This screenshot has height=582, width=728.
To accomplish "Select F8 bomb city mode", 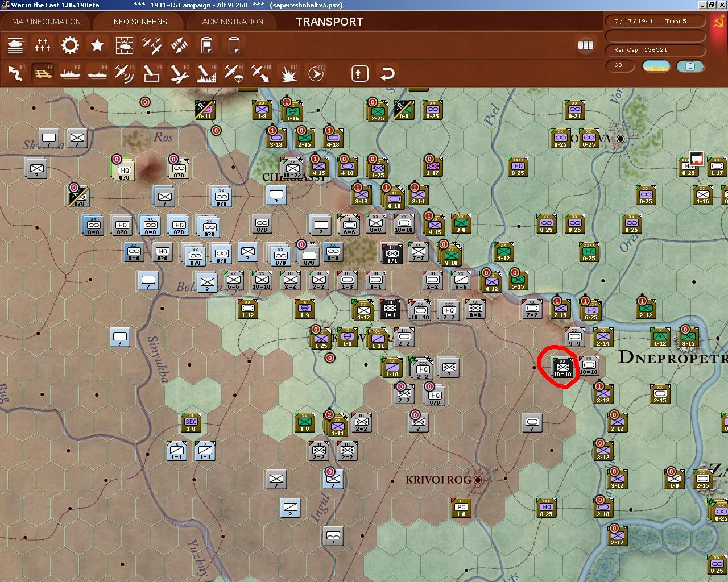I will [x=206, y=74].
